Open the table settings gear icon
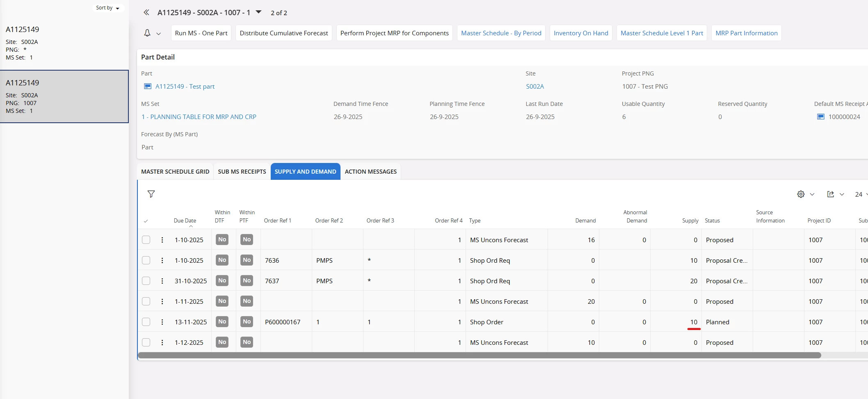 point(801,194)
